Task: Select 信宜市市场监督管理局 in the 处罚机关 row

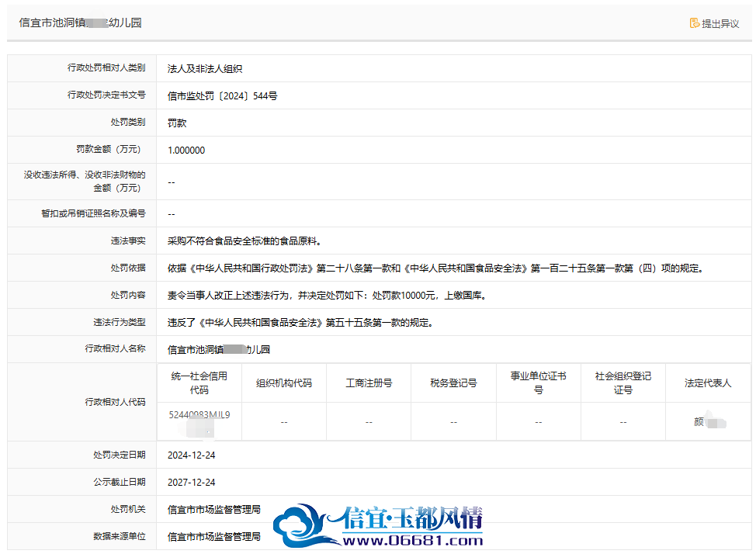Action: [x=214, y=510]
